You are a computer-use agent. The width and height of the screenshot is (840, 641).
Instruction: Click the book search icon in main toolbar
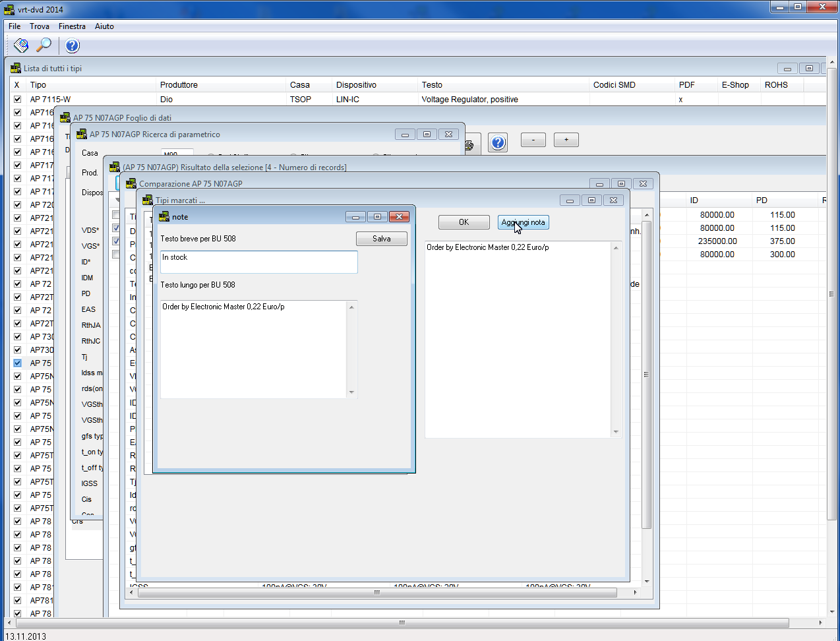pyautogui.click(x=21, y=46)
